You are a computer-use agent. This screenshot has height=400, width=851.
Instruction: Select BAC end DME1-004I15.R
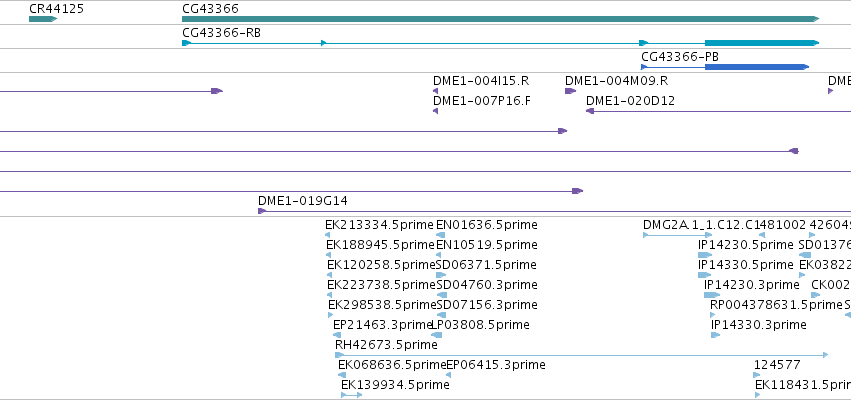[x=481, y=81]
